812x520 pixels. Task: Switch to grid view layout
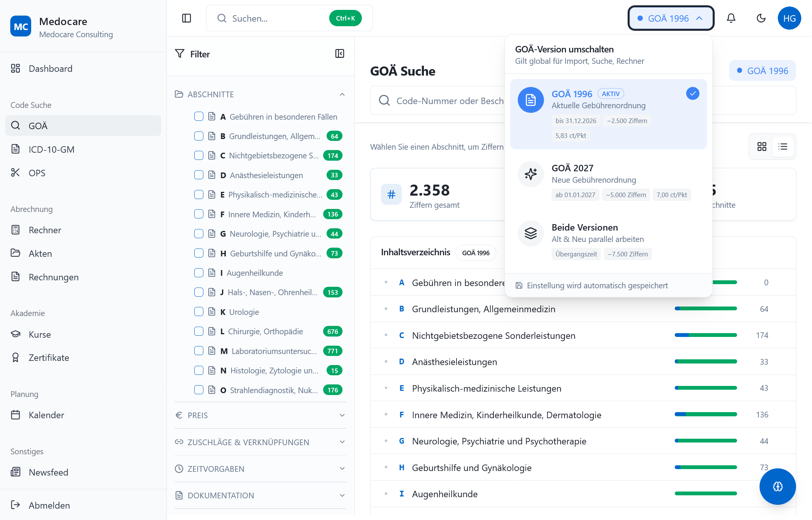coord(762,147)
